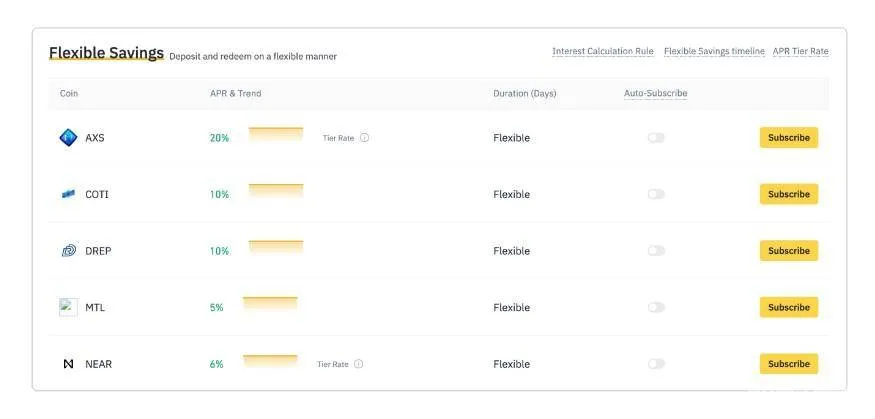The height and width of the screenshot is (419, 875).
Task: Click the MTL coin icon
Action: [x=68, y=307]
